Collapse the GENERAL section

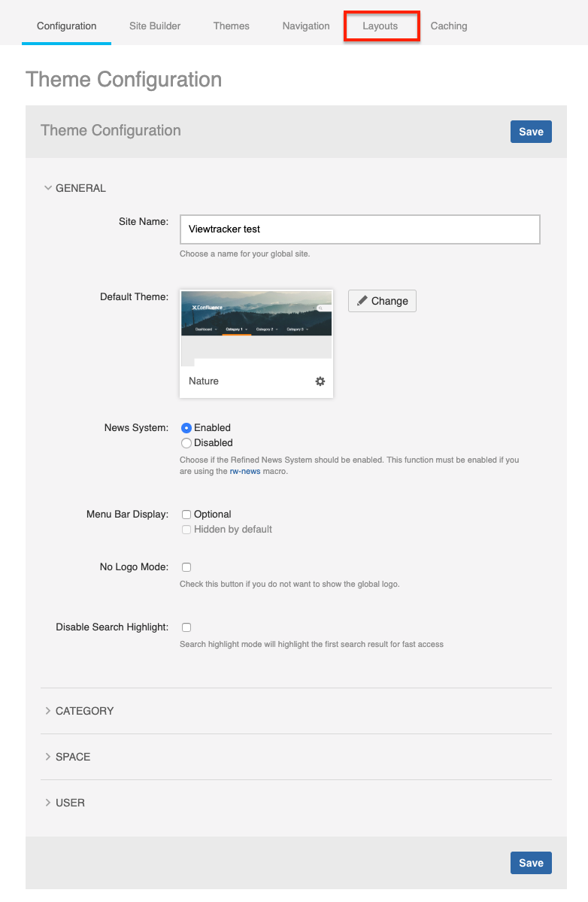(75, 188)
